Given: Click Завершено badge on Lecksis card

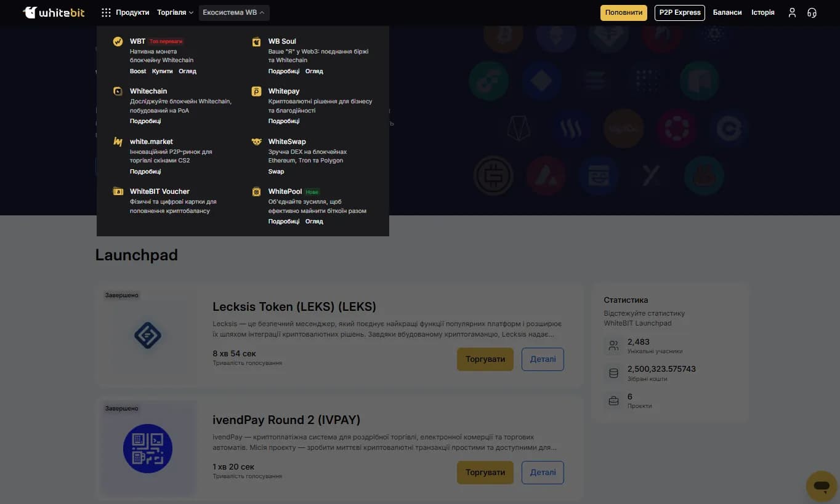Looking at the screenshot, I should [x=122, y=295].
